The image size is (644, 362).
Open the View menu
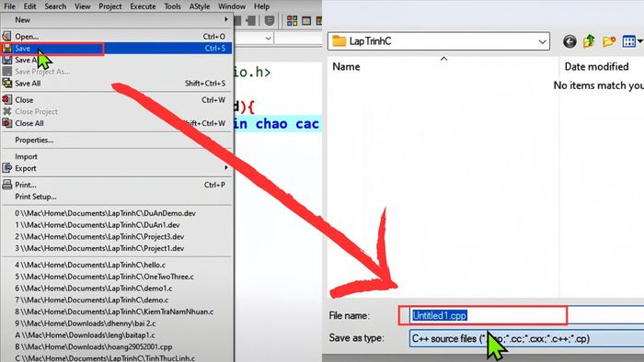[82, 6]
